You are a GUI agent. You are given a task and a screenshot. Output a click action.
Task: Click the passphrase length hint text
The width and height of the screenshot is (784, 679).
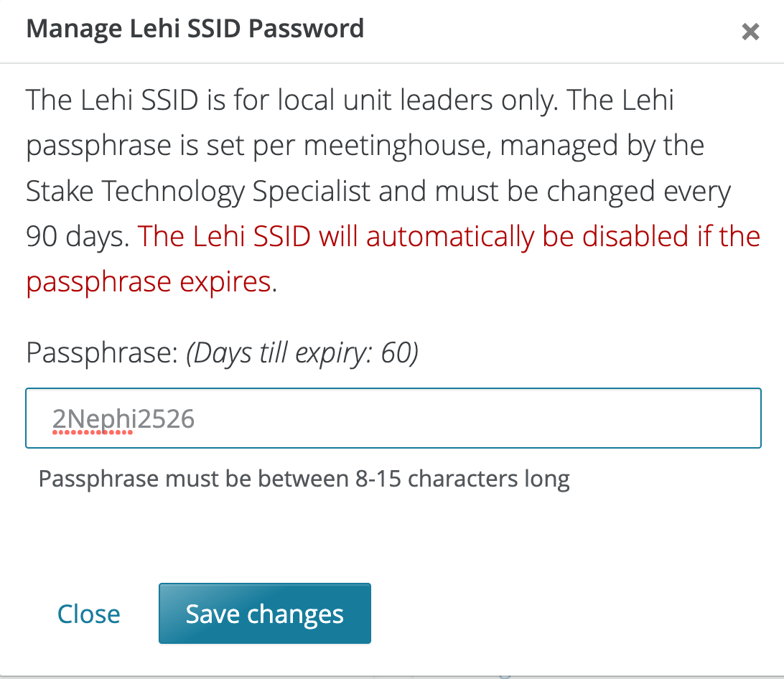click(304, 478)
